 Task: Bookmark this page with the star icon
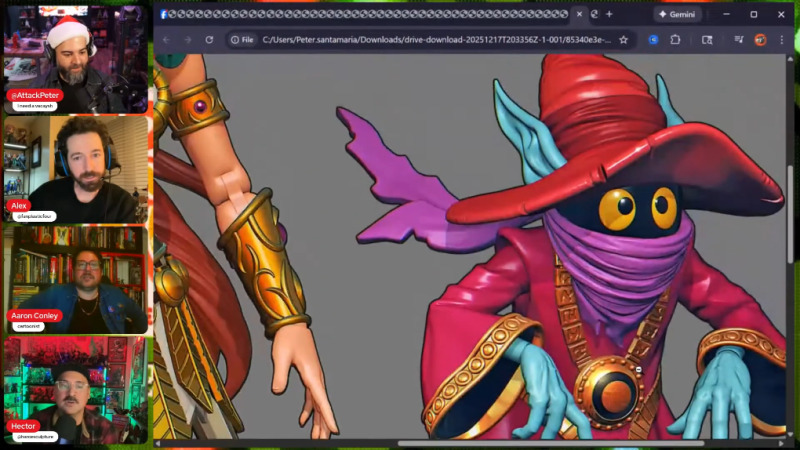[623, 40]
